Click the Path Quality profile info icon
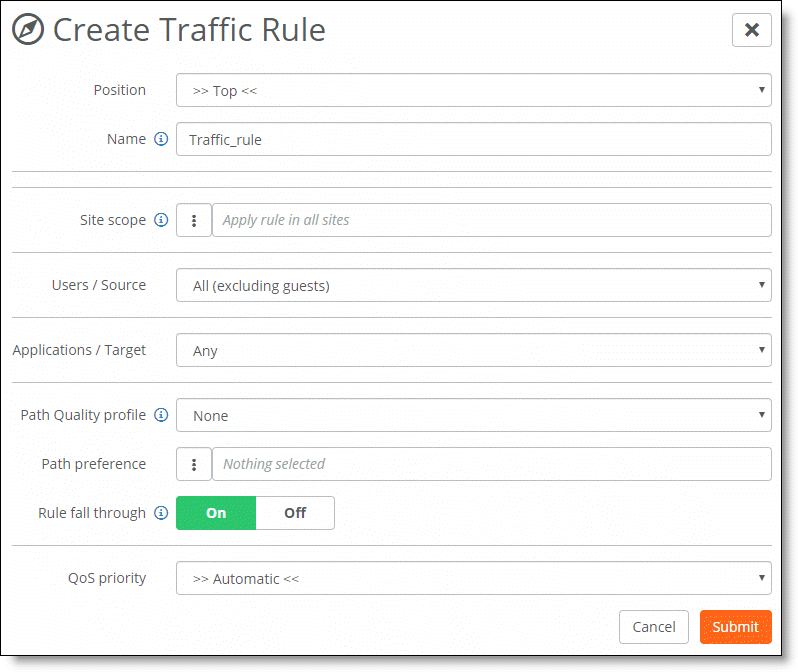 161,415
